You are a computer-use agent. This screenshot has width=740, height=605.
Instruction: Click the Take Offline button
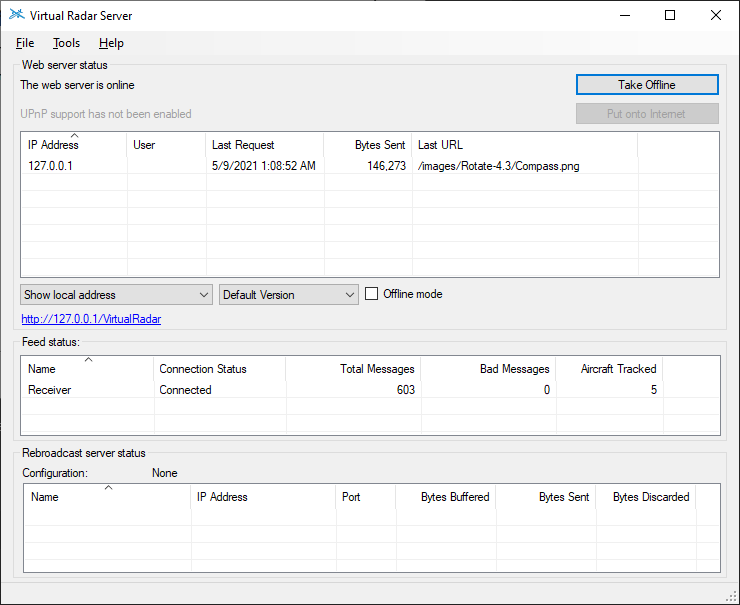coord(647,85)
